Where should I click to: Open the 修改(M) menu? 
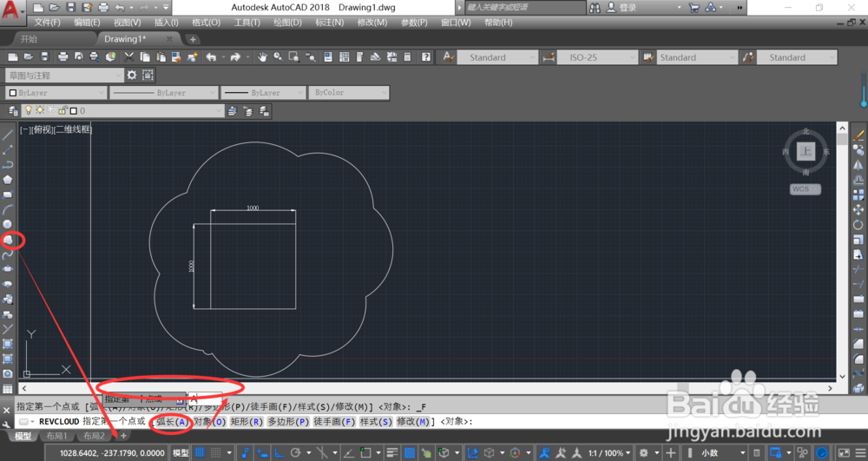(372, 22)
